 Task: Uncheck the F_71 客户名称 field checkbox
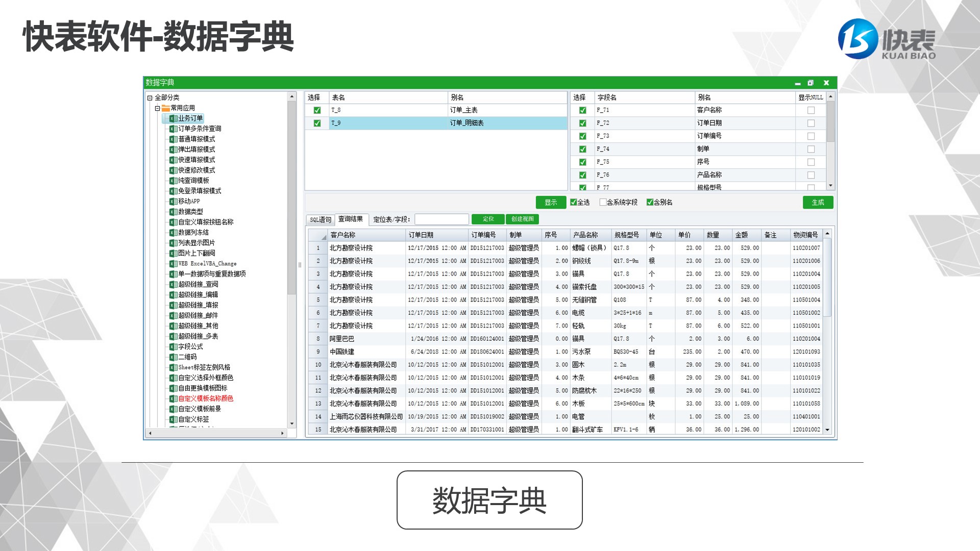click(x=582, y=110)
